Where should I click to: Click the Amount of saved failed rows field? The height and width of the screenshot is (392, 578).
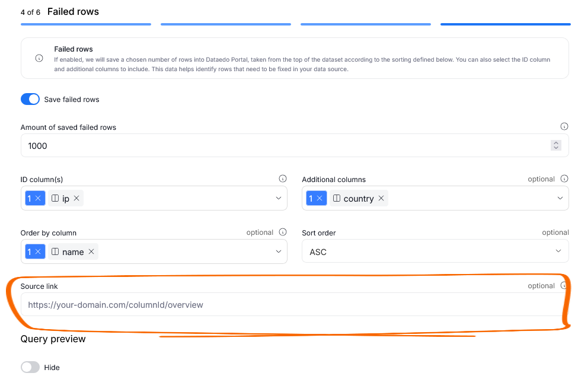(x=285, y=145)
